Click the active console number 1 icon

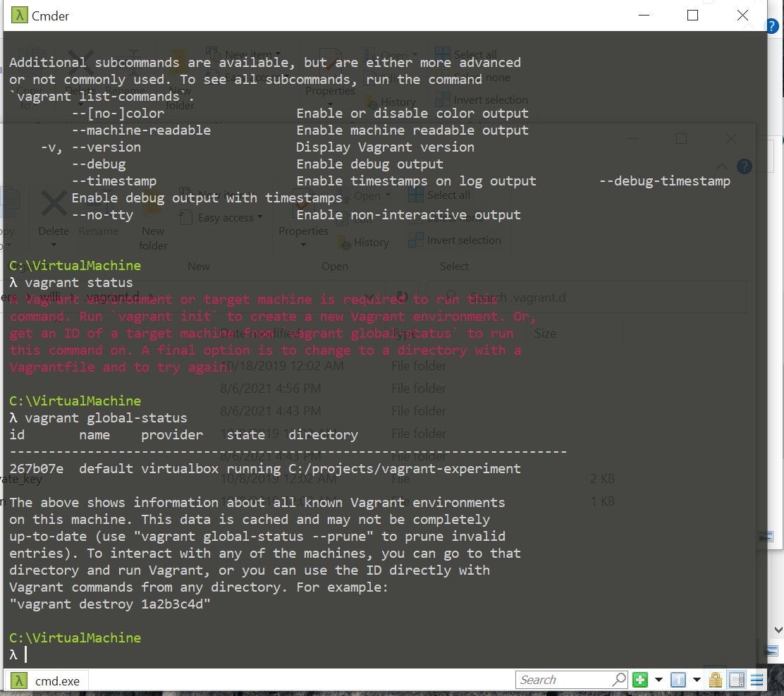coord(678,680)
